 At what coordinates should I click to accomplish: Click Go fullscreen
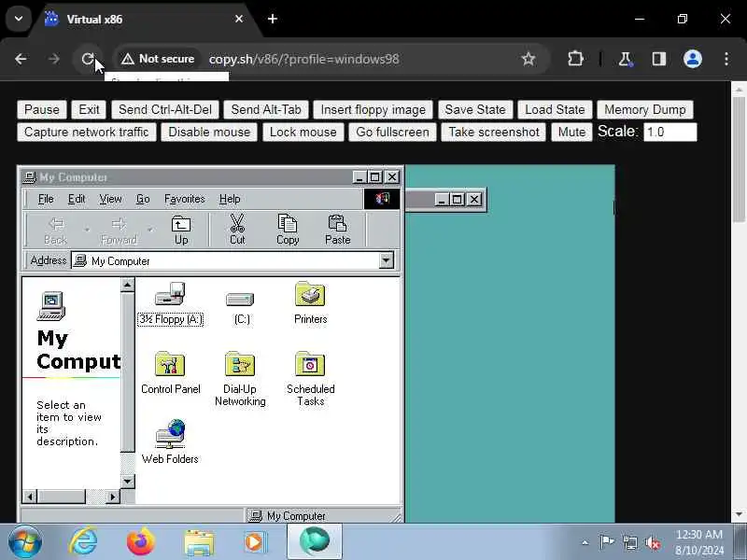[392, 132]
